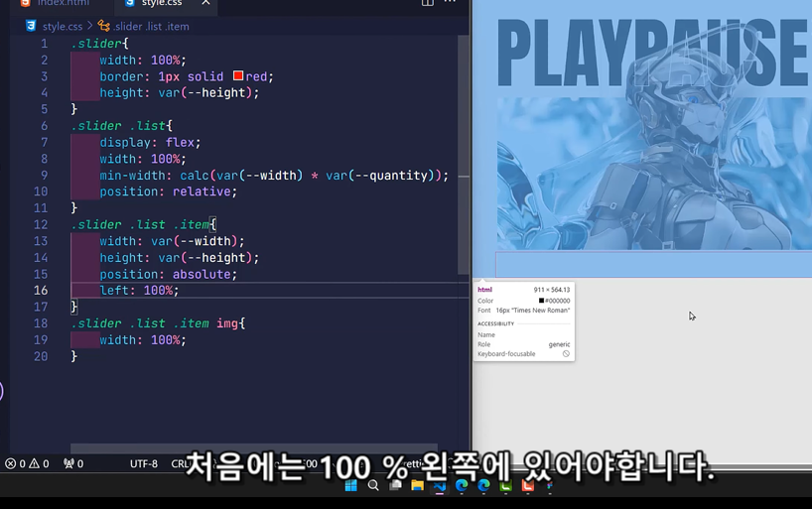812x509 pixels.
Task: Click the split editor icon
Action: tap(427, 3)
